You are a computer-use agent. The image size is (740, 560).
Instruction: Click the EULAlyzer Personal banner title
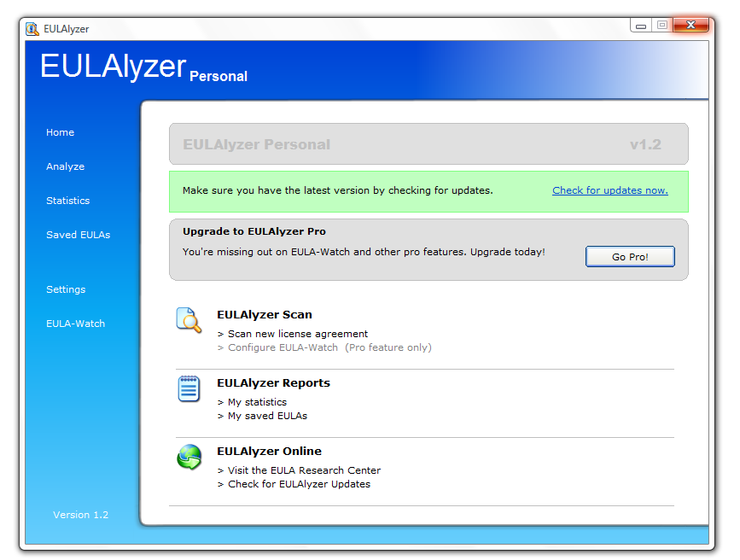(256, 144)
